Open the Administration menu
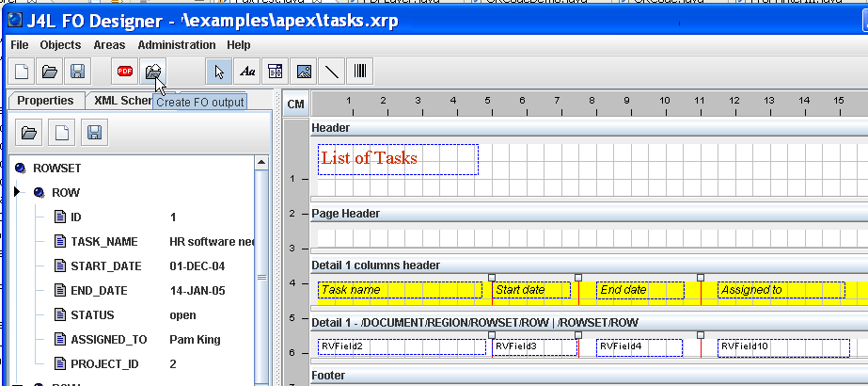The width and height of the screenshot is (868, 386). tap(177, 45)
